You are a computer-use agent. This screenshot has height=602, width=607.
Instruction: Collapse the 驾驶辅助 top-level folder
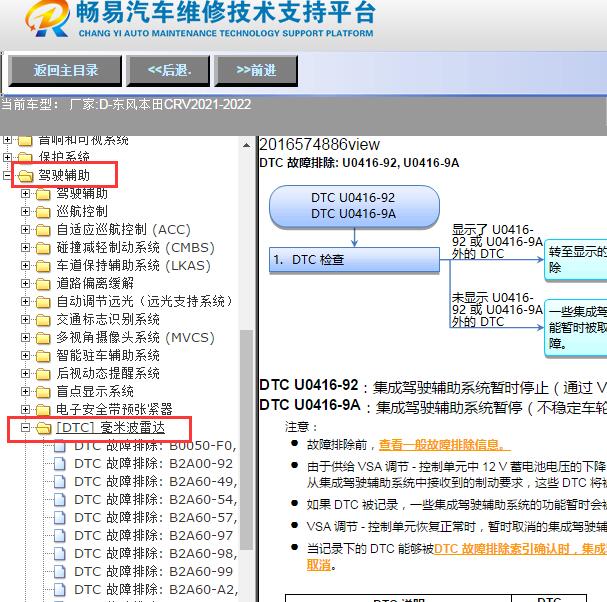pos(9,176)
